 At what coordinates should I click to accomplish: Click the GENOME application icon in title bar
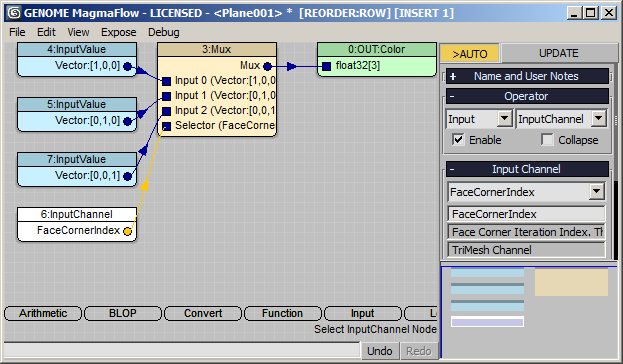14,13
